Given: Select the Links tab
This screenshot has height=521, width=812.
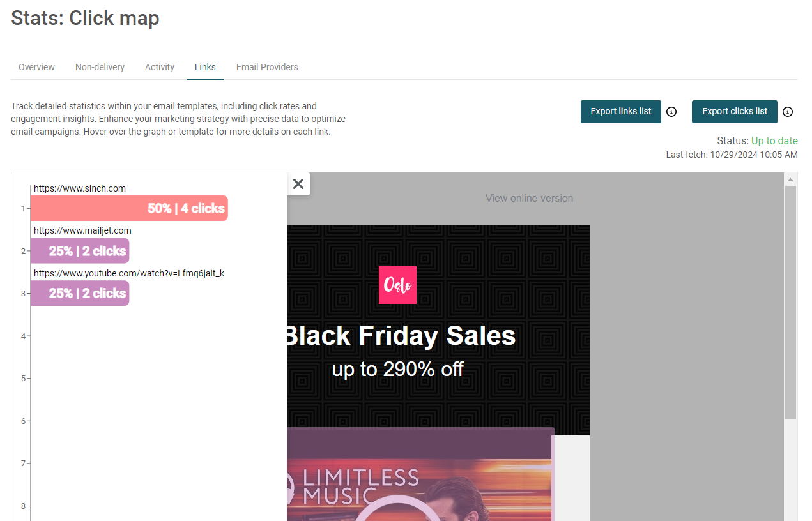Looking at the screenshot, I should [205, 67].
